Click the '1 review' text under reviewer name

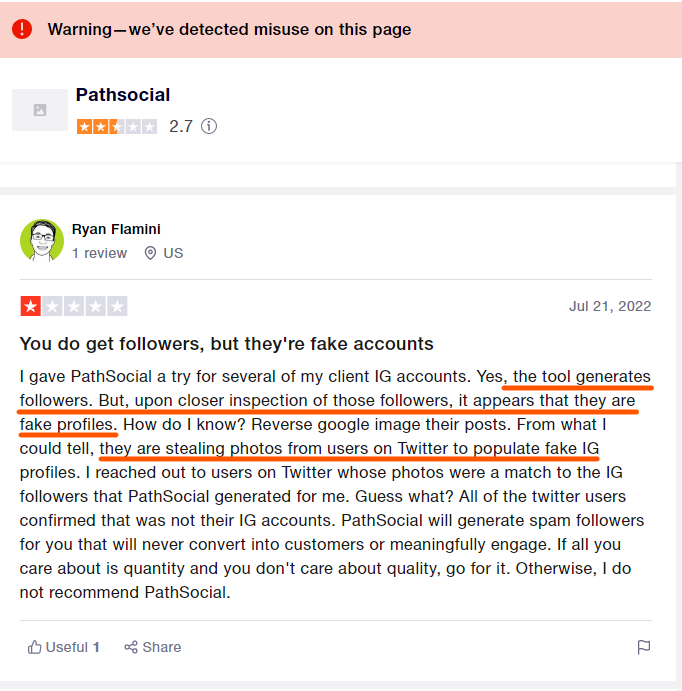pyautogui.click(x=100, y=253)
